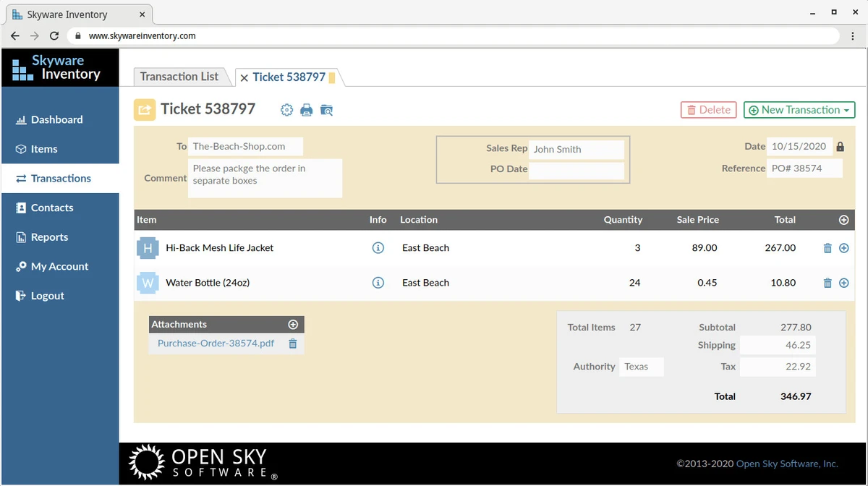Add a file with the Attachments plus icon

coord(293,324)
